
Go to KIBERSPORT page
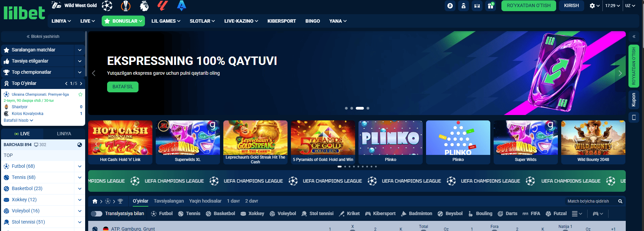(x=281, y=21)
